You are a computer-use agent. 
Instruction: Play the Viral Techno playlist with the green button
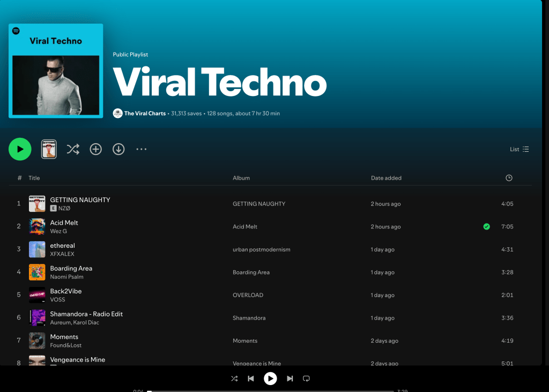[x=20, y=149]
